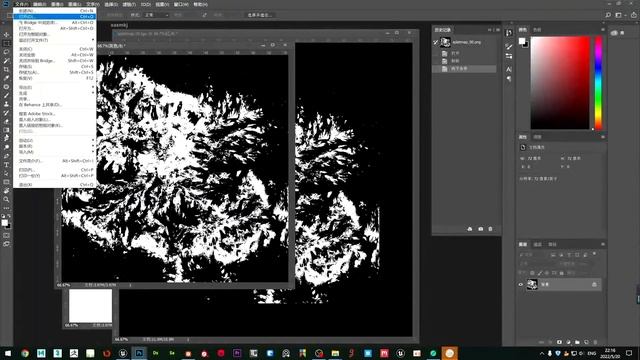Screen dimensions: 640x360
Task: Select the Brush tool
Action: [x=6, y=95]
